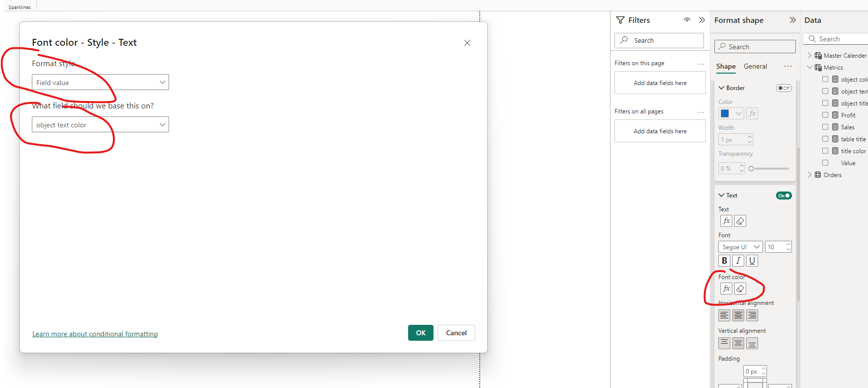Click the Border color fx button
The width and height of the screenshot is (868, 388).
752,113
